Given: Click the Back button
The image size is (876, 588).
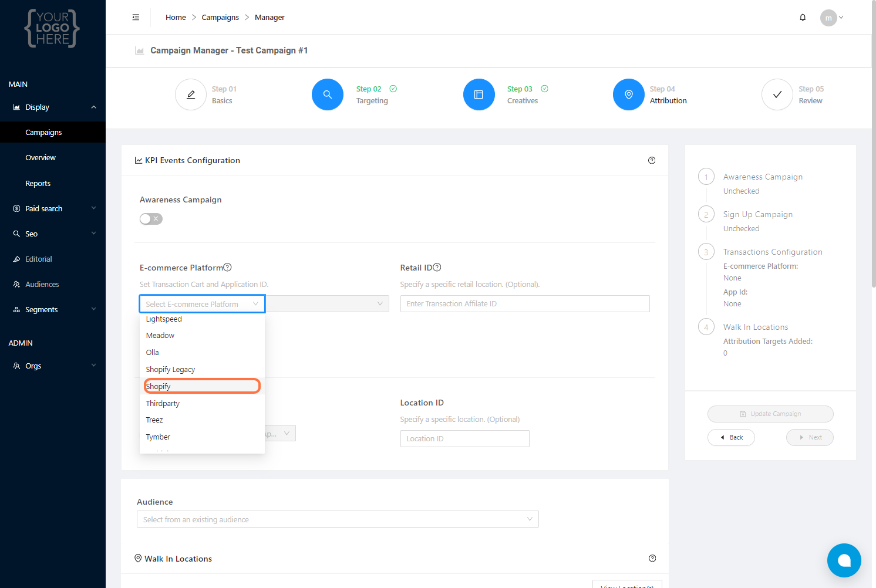Looking at the screenshot, I should click(x=731, y=437).
